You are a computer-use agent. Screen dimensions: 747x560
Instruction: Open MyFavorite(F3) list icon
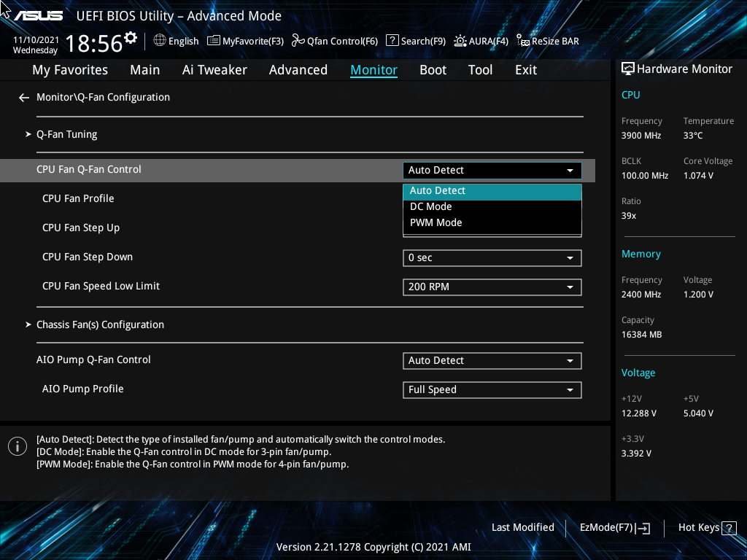214,41
